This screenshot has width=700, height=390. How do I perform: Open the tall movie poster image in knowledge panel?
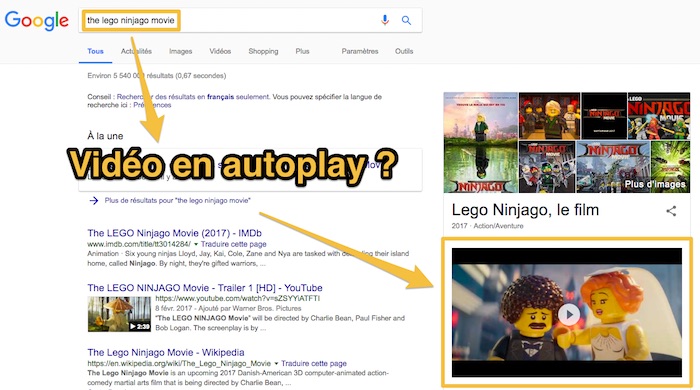480,143
